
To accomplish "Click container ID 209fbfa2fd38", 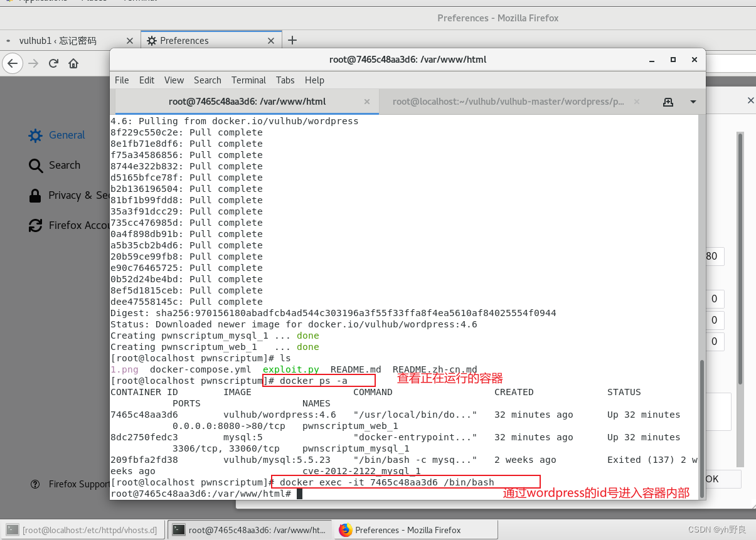I will click(144, 460).
